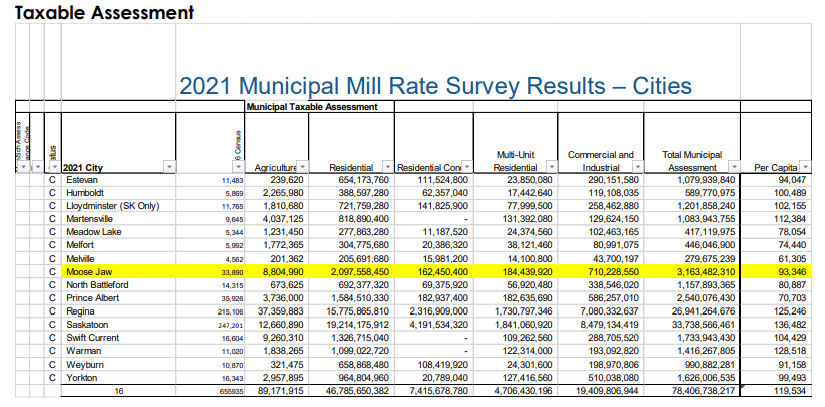The image size is (825, 407).
Task: Select the Melville city cell
Action: coord(118,259)
